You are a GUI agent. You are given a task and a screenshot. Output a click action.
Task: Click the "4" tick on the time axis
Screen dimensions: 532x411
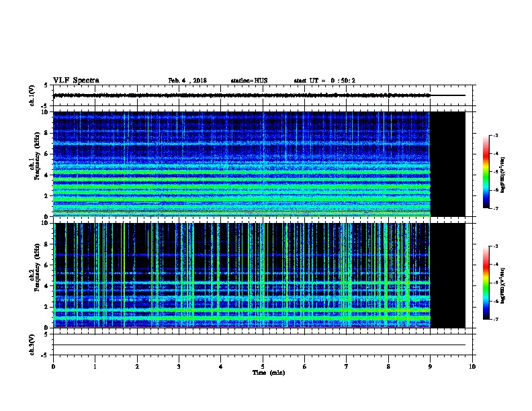[x=221, y=367]
